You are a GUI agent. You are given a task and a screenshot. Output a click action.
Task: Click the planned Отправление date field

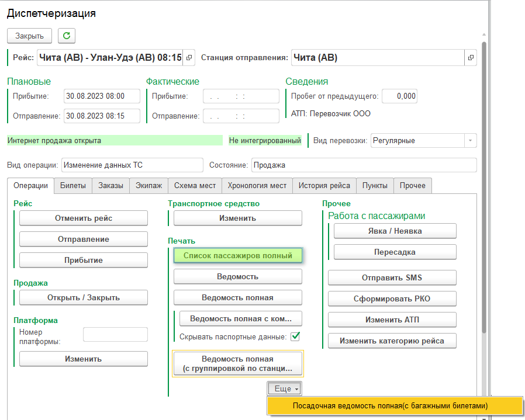tap(102, 116)
